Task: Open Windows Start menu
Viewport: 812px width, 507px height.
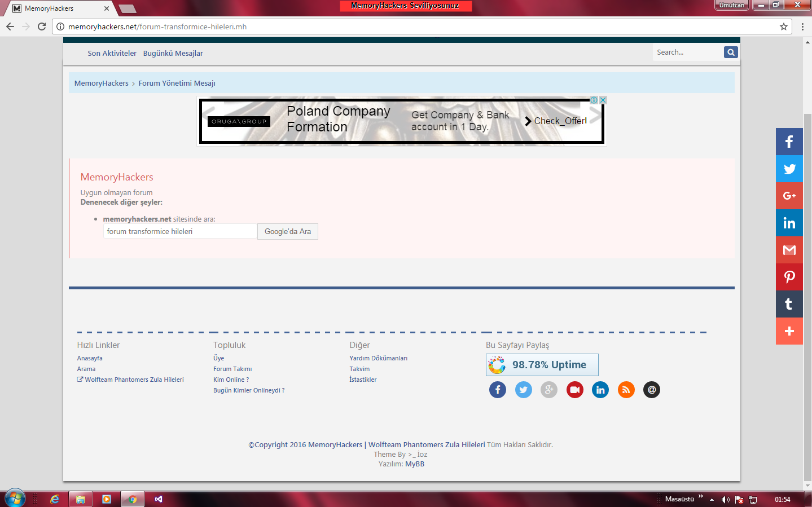Action: [x=15, y=499]
